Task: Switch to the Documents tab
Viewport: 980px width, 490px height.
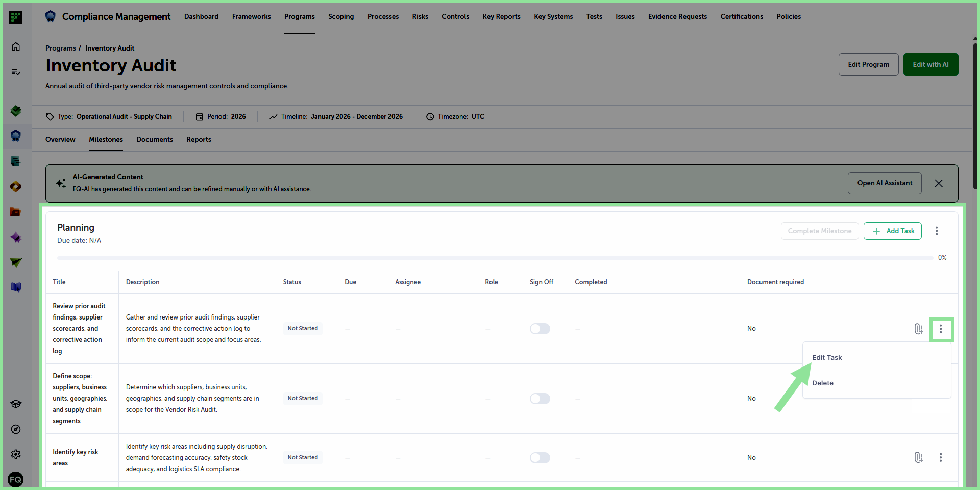Action: (155, 139)
